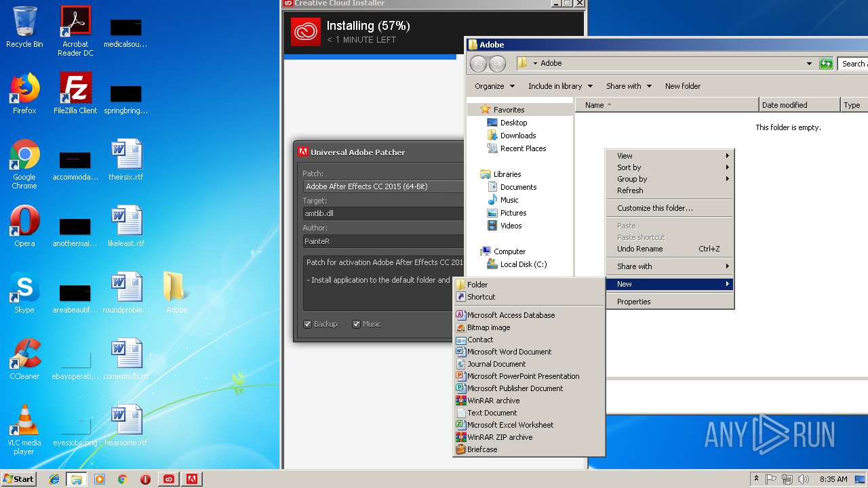Click the Start button
Image resolution: width=868 pixels, height=488 pixels.
click(19, 479)
